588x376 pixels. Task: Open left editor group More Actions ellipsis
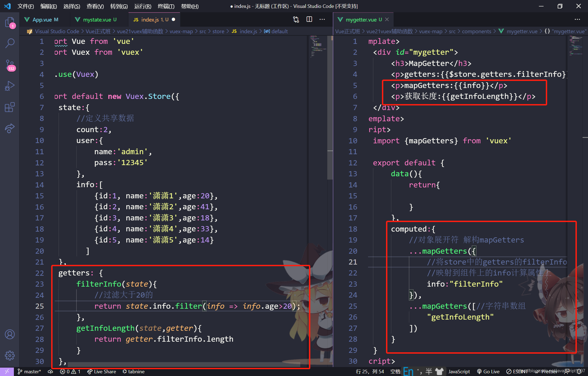[x=322, y=19]
